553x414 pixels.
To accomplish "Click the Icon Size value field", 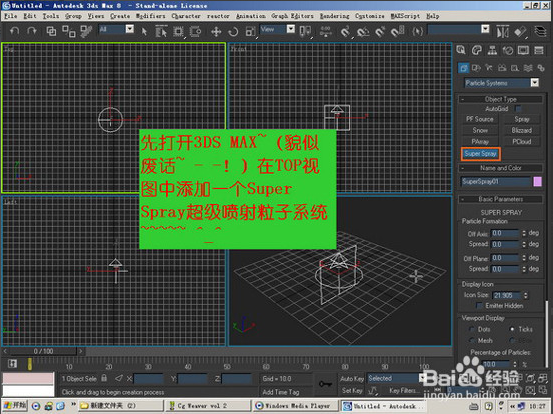I will click(507, 295).
